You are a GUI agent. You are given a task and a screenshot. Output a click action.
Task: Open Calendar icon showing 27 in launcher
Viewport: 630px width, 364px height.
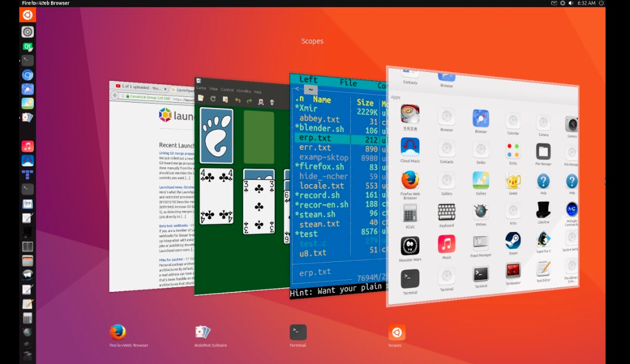click(27, 204)
